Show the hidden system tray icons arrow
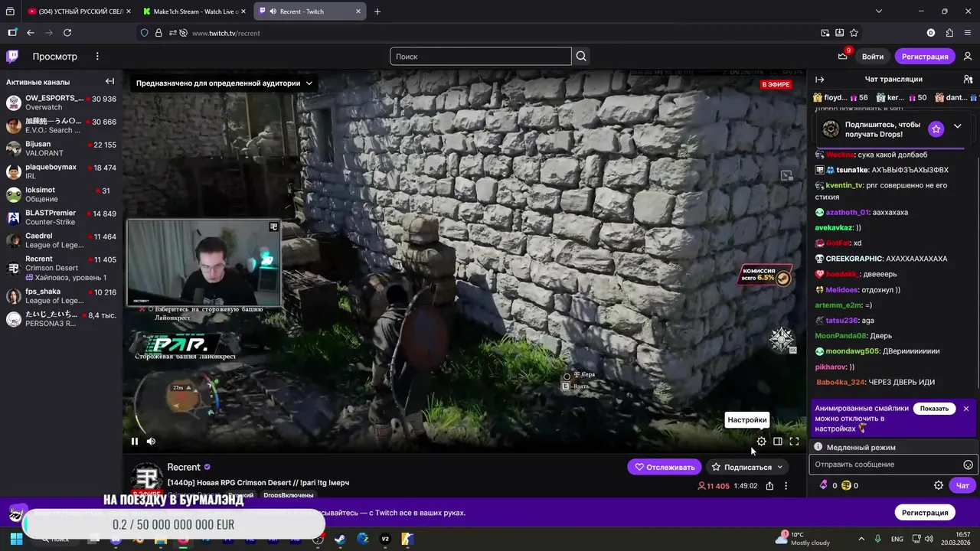The width and height of the screenshot is (980, 551). [x=861, y=539]
